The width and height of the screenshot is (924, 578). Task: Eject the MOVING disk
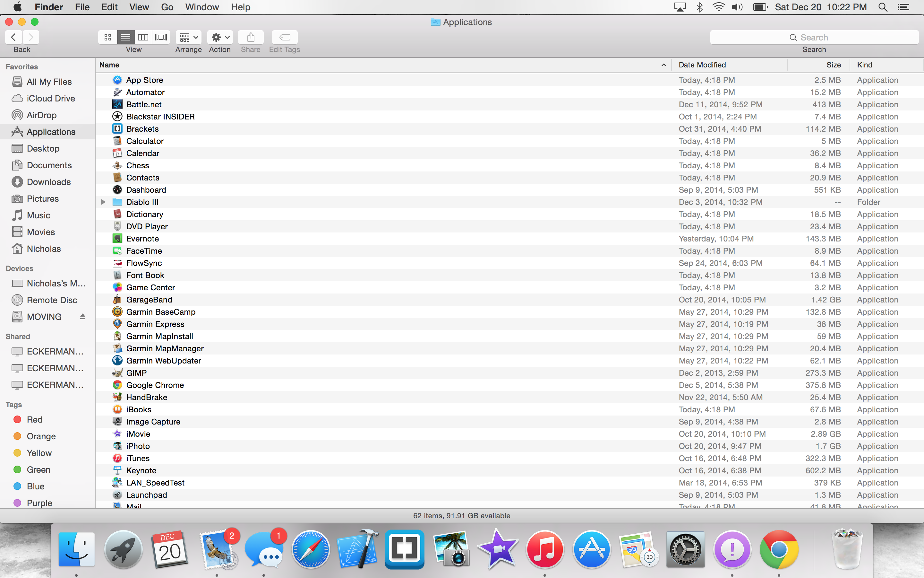[82, 317]
